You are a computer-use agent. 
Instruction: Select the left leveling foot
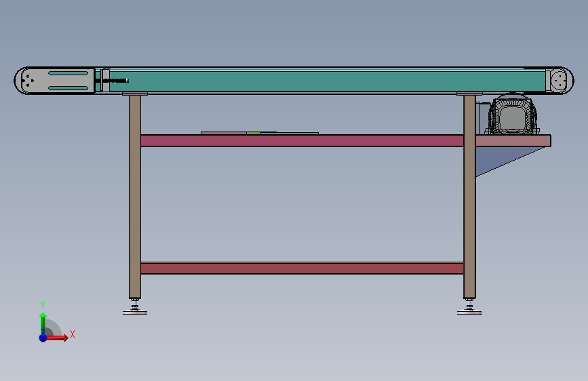click(x=135, y=306)
